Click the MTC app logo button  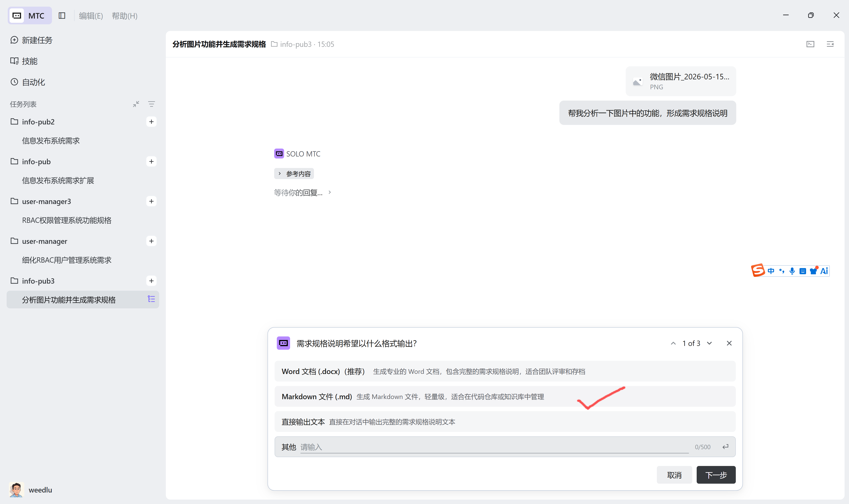(30, 16)
